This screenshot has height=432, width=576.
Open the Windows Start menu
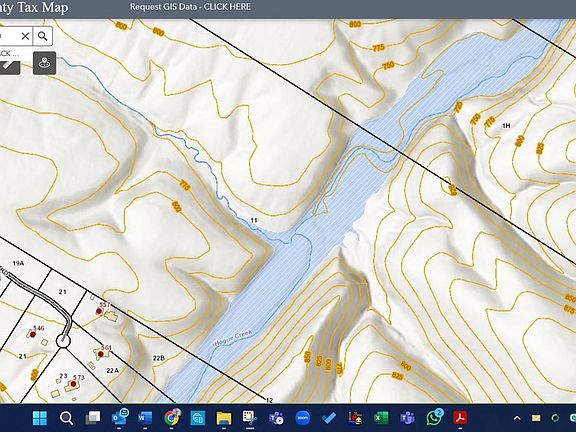click(40, 418)
